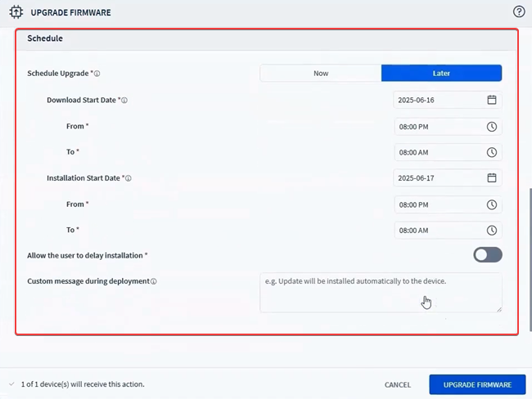Viewport: 532px width, 399px height.
Task: Click Installation Start Date field 2025-06-17
Action: click(x=438, y=178)
